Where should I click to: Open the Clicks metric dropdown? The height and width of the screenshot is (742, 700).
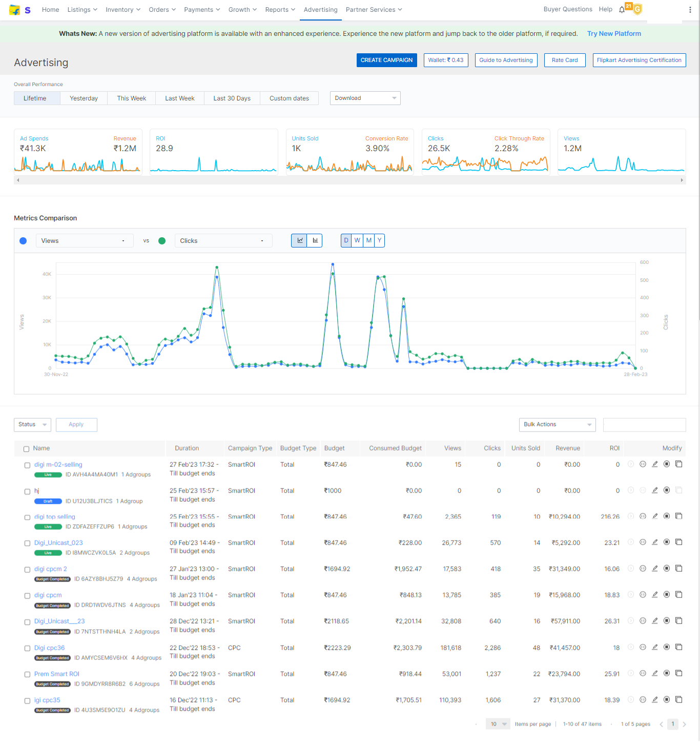pyautogui.click(x=223, y=241)
